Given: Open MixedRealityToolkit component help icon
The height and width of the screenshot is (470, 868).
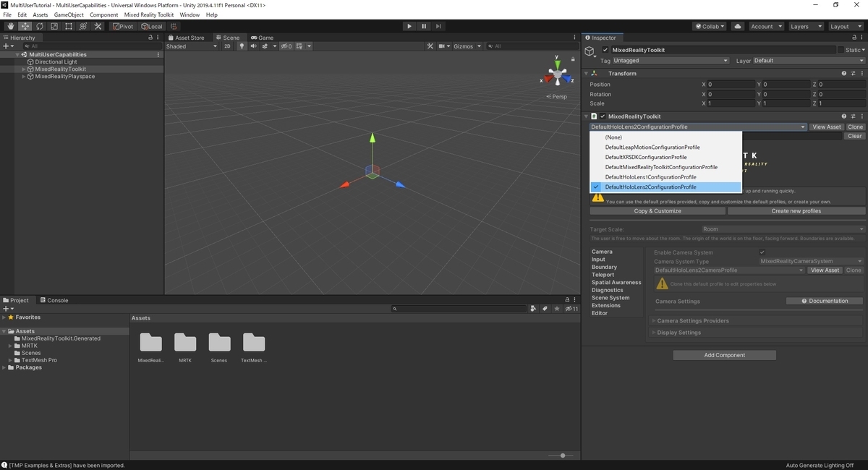Looking at the screenshot, I should point(844,116).
